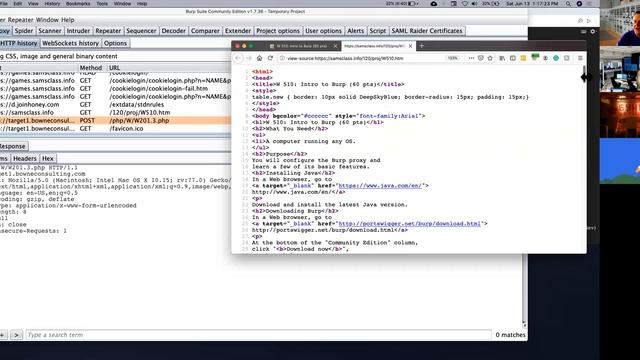Select the WebSockets history sub-tab
This screenshot has height=360, width=640.
(x=71, y=43)
